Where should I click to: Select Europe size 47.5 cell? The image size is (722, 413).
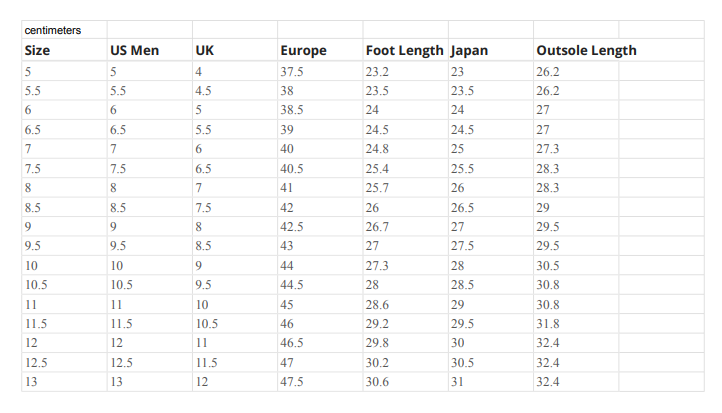tap(320, 382)
